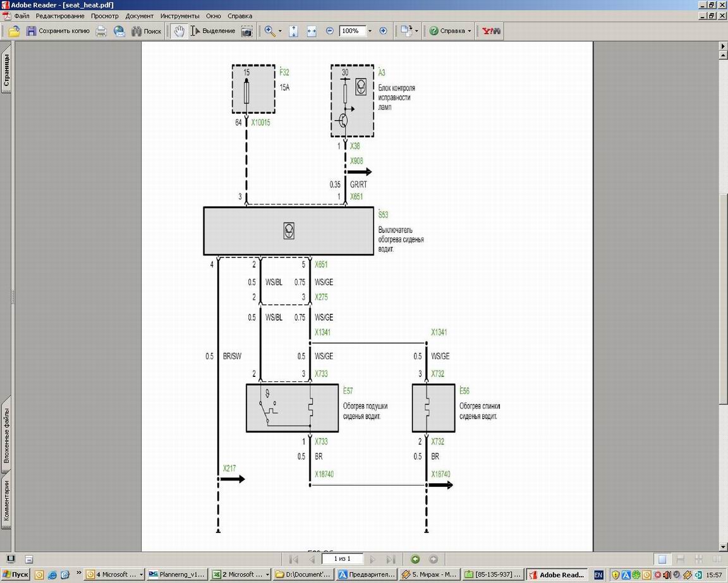Click the Fit Page height icon
Viewport: 728px width, 583px height.
pyautogui.click(x=293, y=31)
